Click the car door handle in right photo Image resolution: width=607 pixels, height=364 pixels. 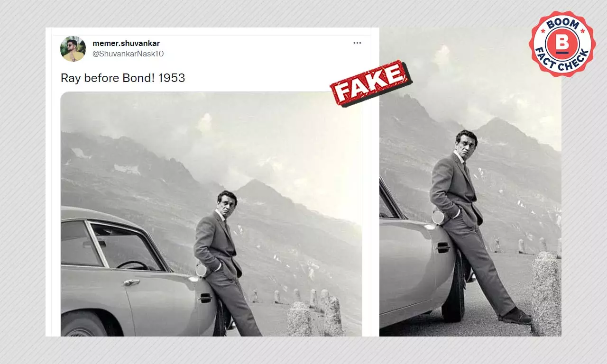(442, 246)
